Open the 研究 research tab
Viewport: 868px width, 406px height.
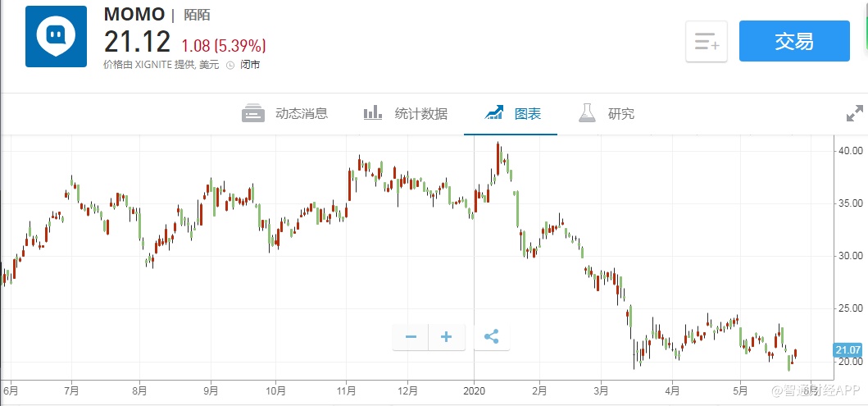point(607,114)
